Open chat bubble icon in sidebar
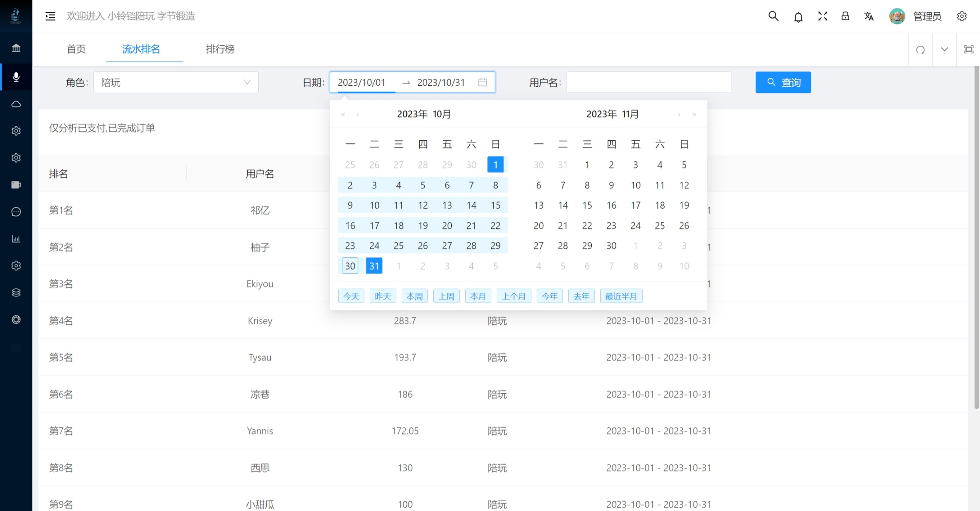 (x=16, y=212)
